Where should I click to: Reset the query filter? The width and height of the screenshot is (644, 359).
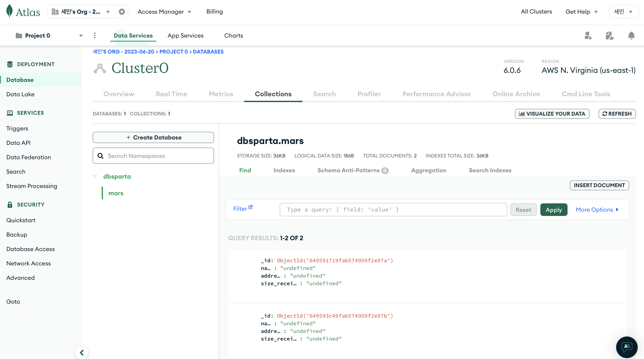523,210
